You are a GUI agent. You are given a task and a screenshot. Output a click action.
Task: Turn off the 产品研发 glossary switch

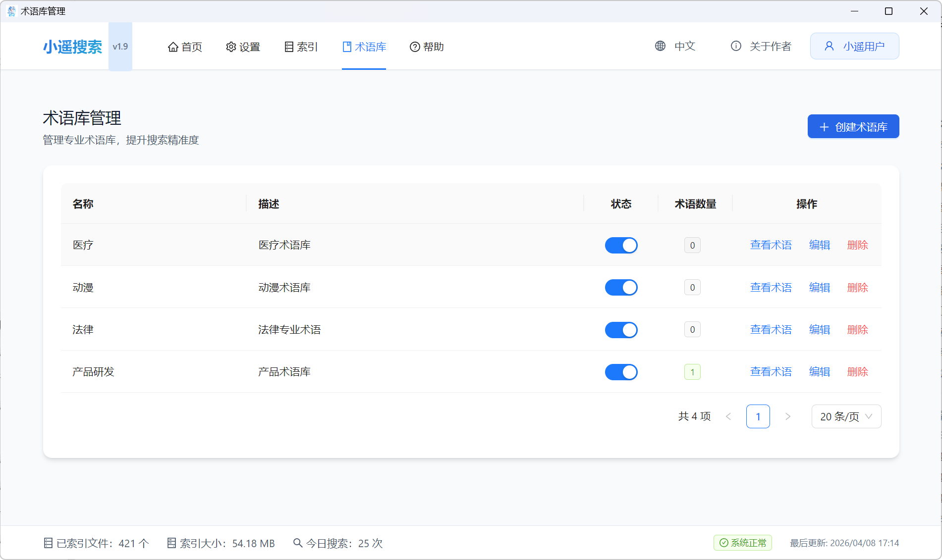(x=621, y=372)
